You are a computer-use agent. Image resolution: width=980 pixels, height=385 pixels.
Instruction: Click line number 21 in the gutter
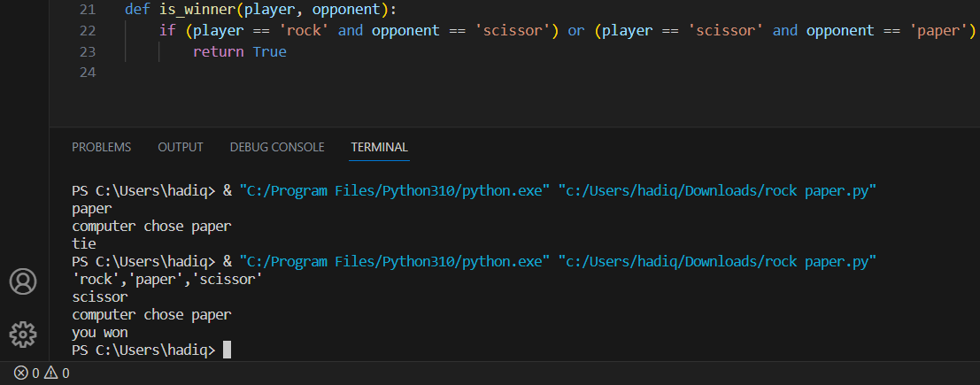point(87,10)
